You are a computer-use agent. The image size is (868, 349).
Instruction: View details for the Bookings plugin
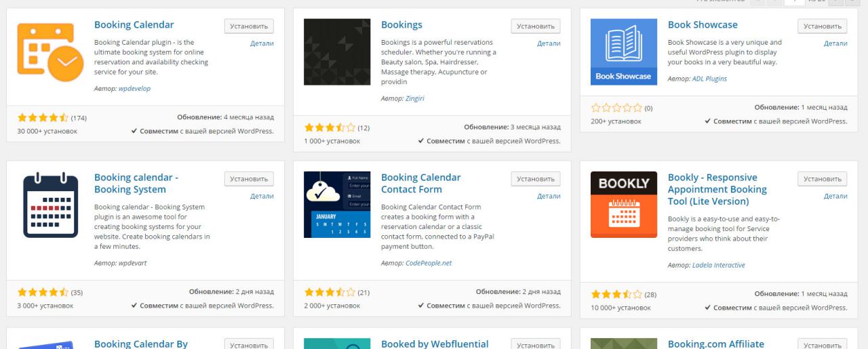549,43
